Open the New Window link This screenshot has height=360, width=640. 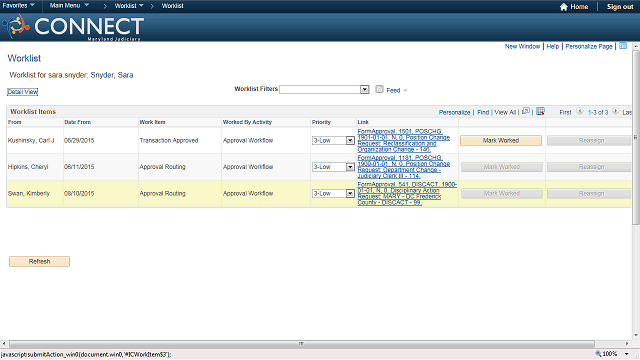coord(522,47)
